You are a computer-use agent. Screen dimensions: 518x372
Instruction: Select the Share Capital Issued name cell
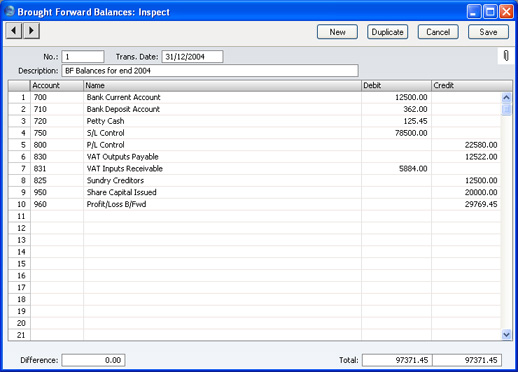(222, 192)
